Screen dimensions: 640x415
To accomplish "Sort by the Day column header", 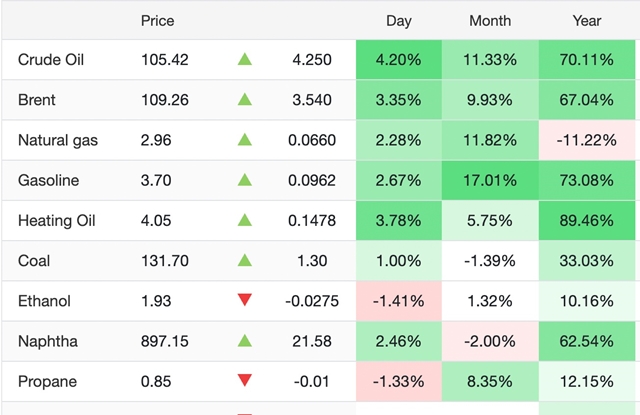I will pyautogui.click(x=399, y=21).
